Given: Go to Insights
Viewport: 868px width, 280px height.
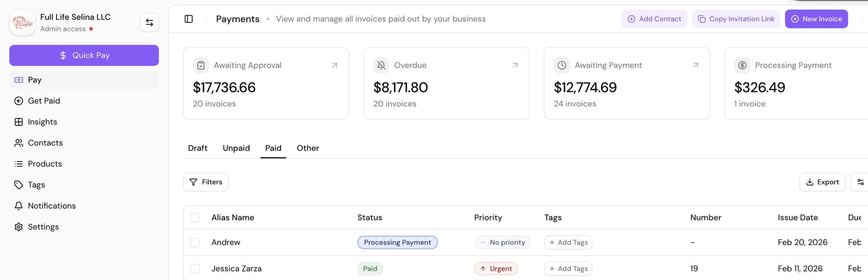Looking at the screenshot, I should (x=84, y=122).
